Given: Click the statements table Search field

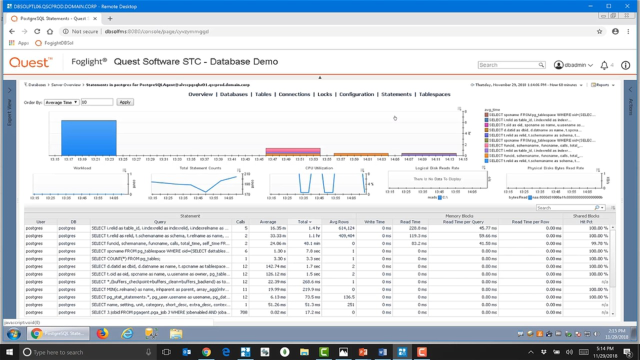Looking at the screenshot, I should 565,208.
